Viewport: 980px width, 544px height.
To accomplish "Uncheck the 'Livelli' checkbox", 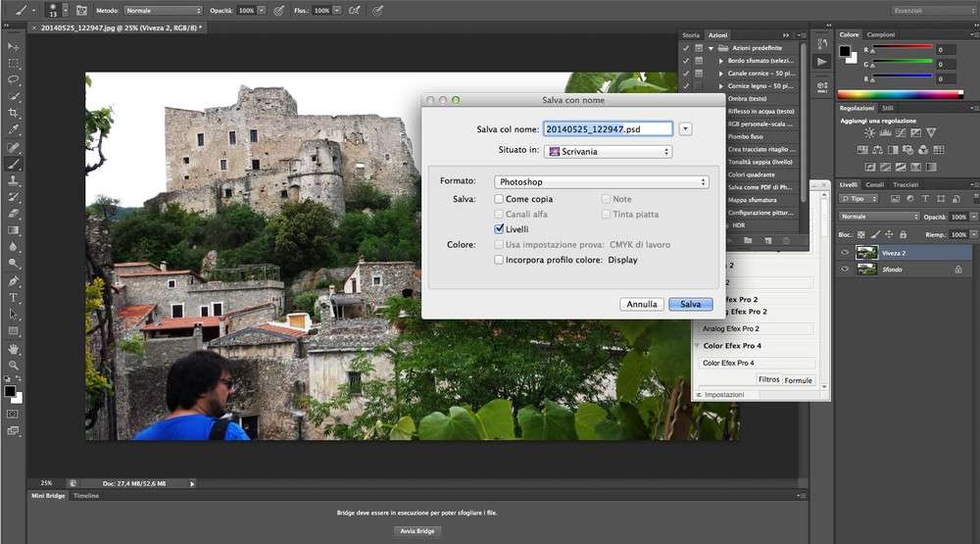I will (500, 229).
